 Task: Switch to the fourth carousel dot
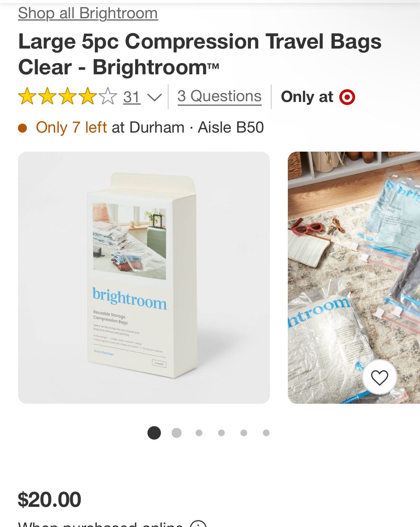[x=221, y=433]
